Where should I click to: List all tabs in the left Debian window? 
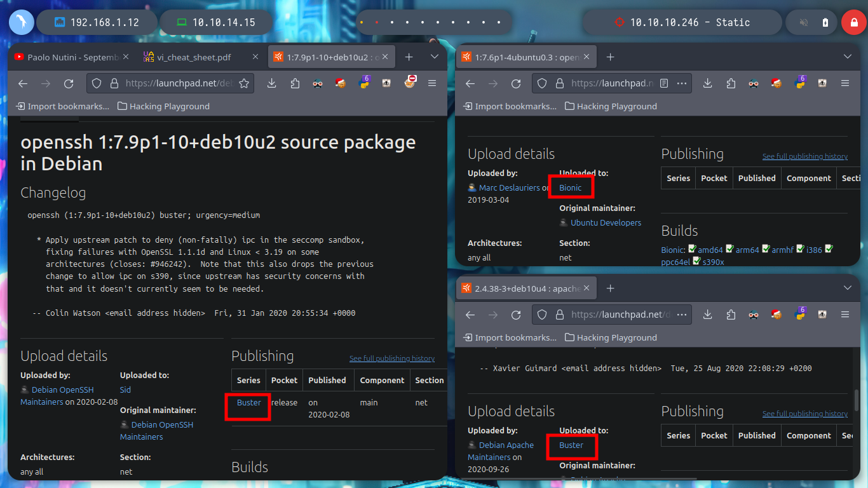435,57
